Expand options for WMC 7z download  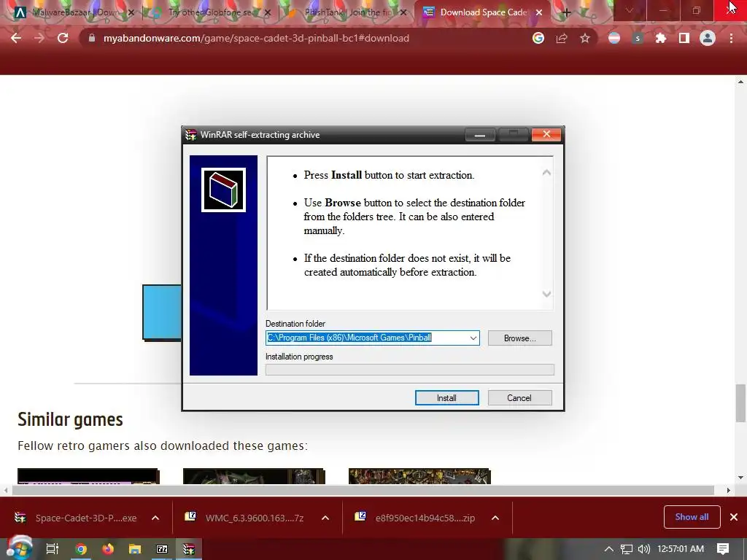(325, 518)
